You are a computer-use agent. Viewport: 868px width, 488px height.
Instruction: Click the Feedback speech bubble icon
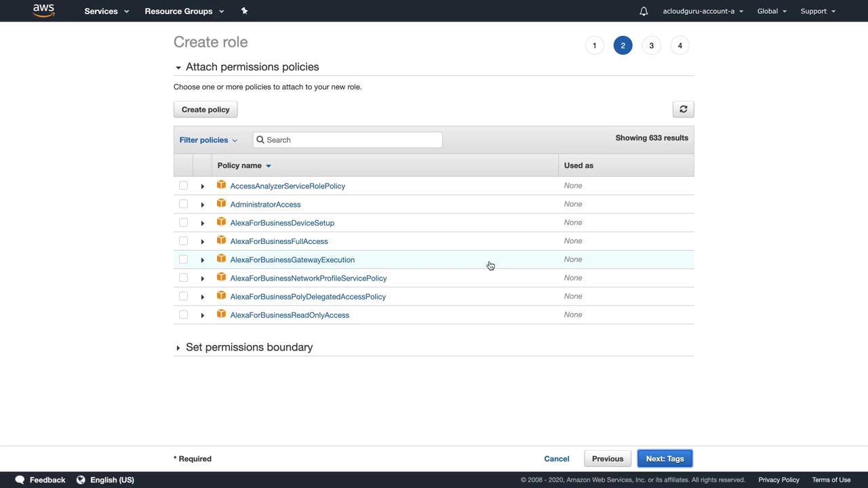click(20, 480)
